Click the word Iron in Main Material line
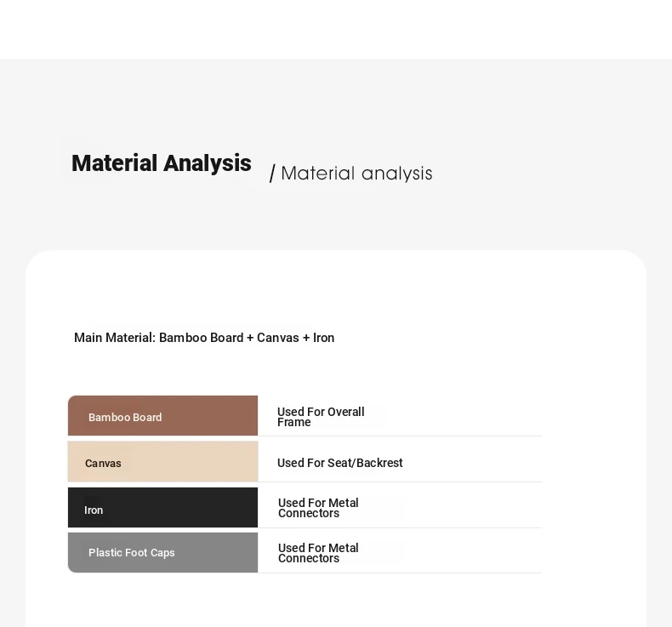The width and height of the screenshot is (672, 627). [323, 338]
